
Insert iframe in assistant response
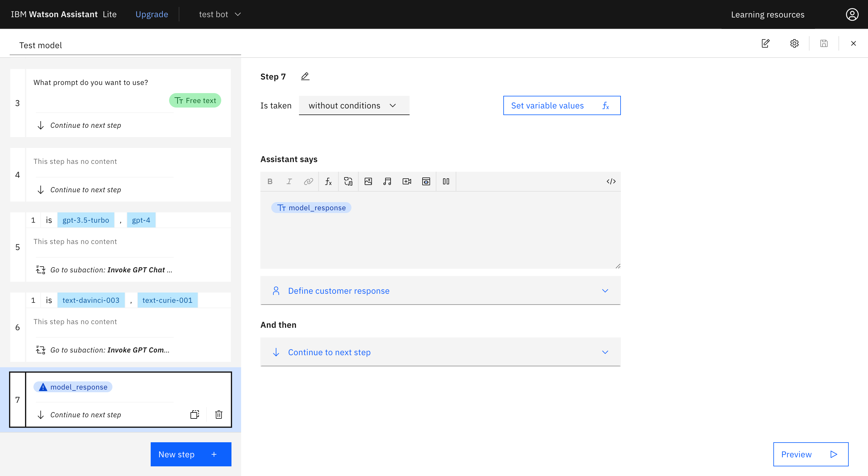[x=426, y=182]
